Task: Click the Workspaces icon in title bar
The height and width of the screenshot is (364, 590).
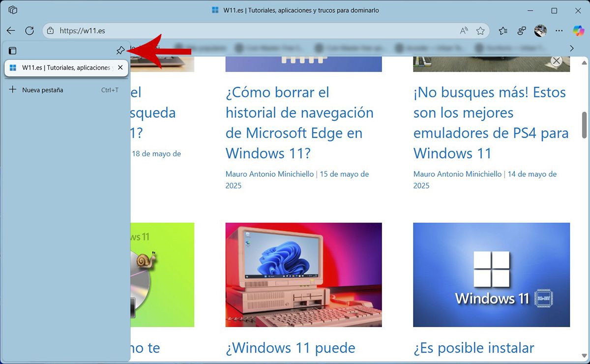Action: pos(13,10)
